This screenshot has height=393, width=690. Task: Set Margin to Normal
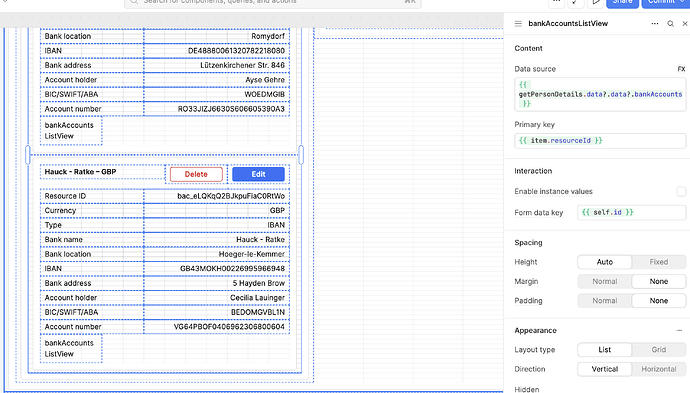pyautogui.click(x=605, y=281)
